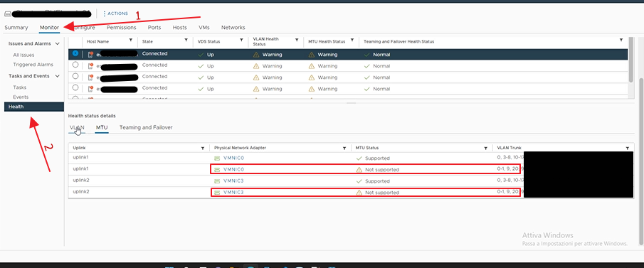Screen dimensions: 644x268
Task: Open Triggered Alarms in the sidebar
Action: tap(33, 65)
